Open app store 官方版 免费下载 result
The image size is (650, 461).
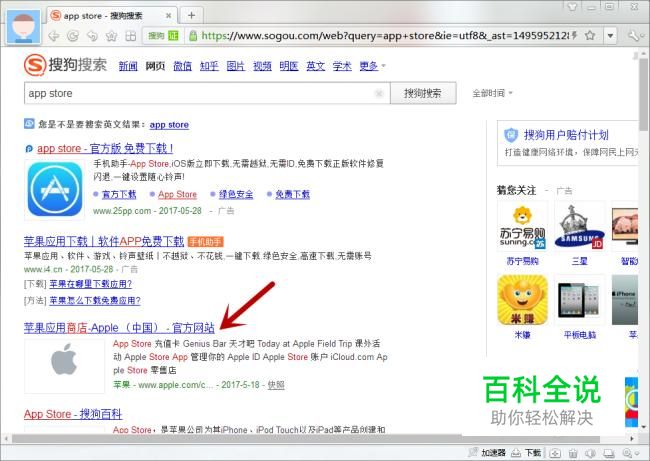(105, 148)
